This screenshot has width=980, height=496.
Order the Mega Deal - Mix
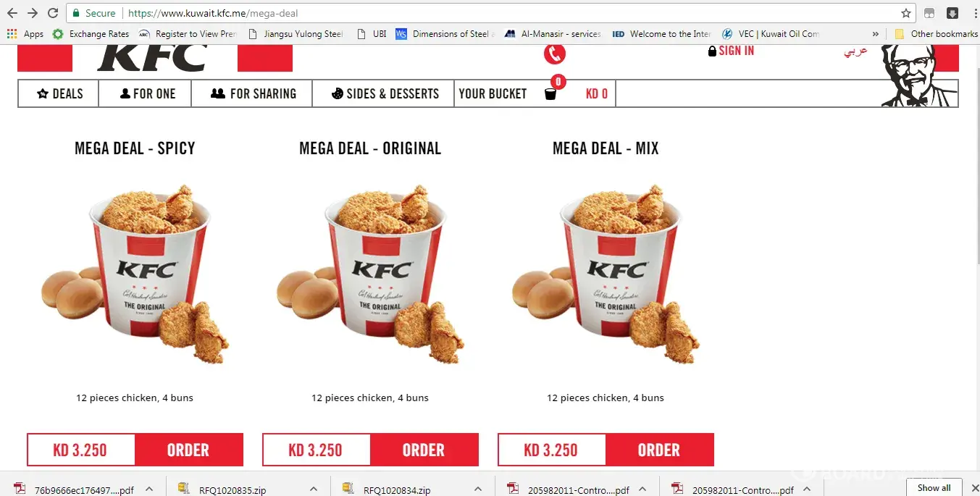click(x=659, y=450)
